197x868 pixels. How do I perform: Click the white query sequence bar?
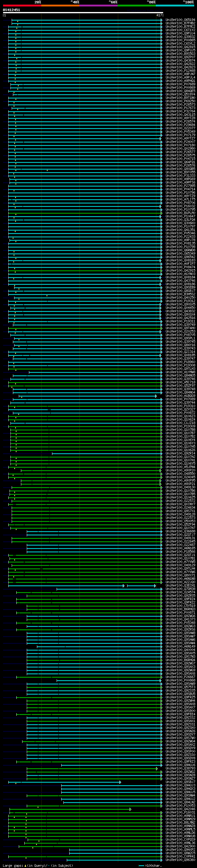(x=83, y=13)
